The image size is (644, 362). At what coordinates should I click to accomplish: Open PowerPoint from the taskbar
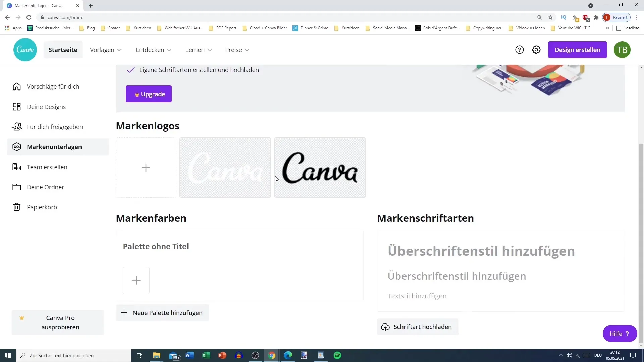point(222,355)
